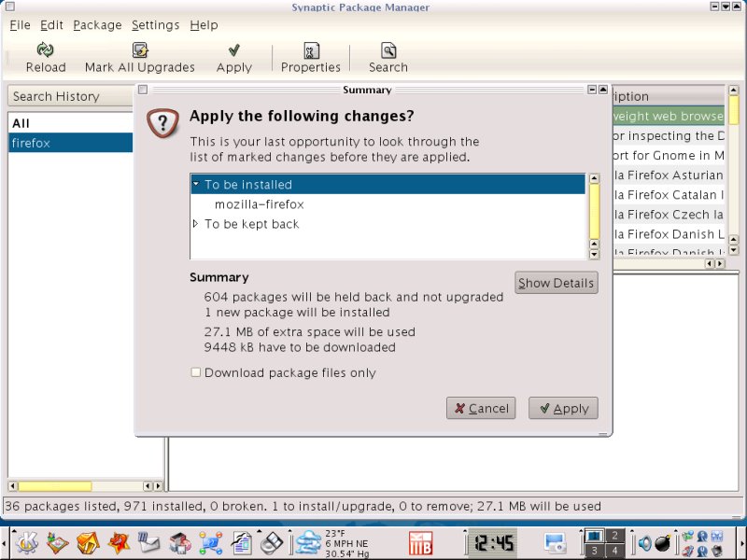The width and height of the screenshot is (747, 560).
Task: Click the black bomb icon in tray
Action: tap(663, 543)
